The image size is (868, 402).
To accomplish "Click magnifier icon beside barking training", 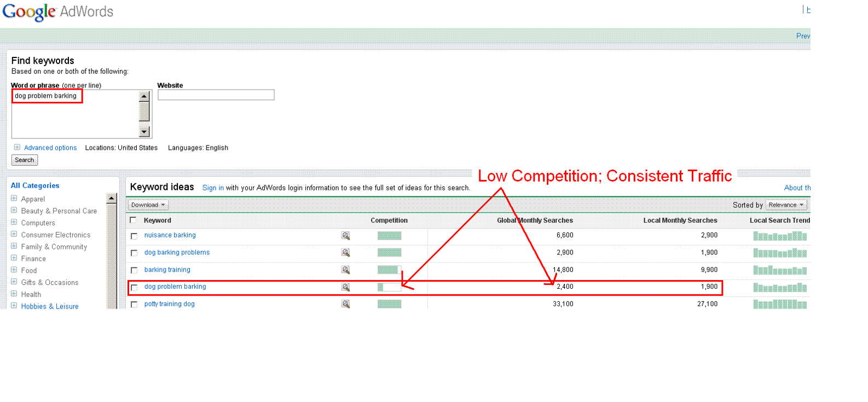I will [345, 270].
